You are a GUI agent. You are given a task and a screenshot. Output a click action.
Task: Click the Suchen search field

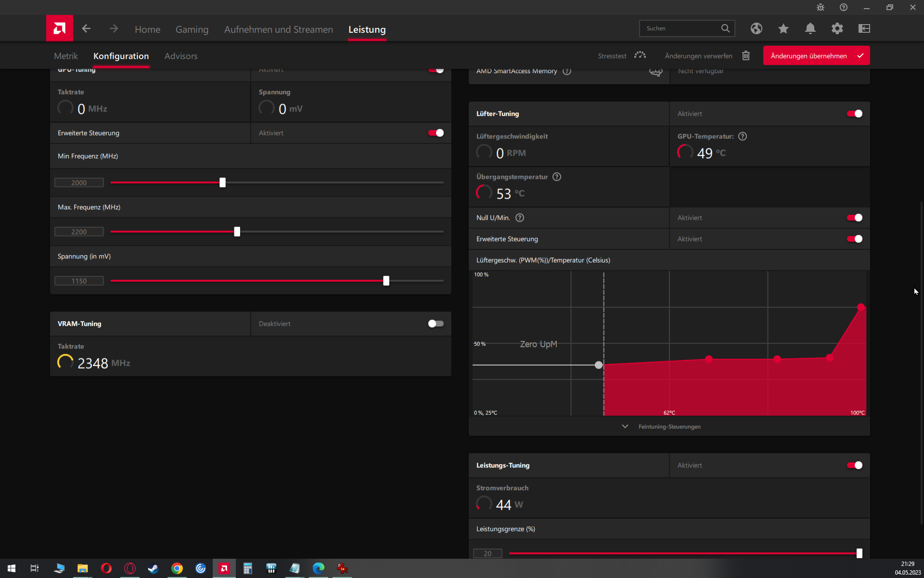point(680,28)
